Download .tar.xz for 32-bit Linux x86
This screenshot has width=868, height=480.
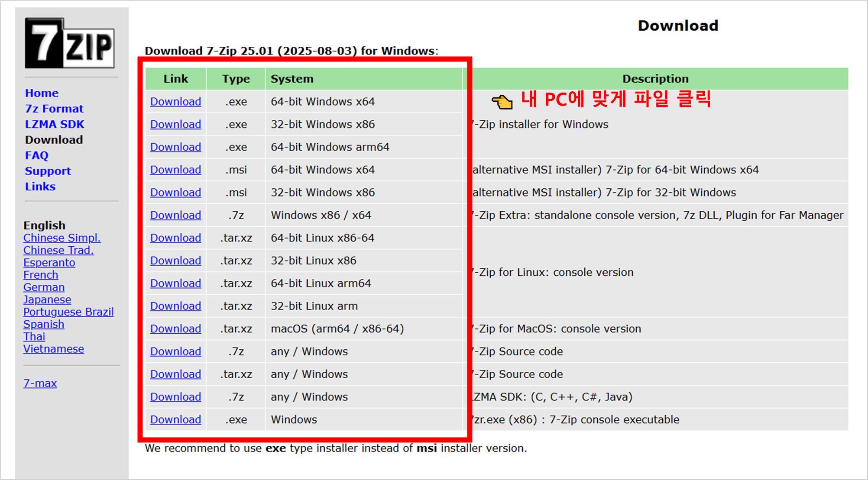click(x=175, y=261)
